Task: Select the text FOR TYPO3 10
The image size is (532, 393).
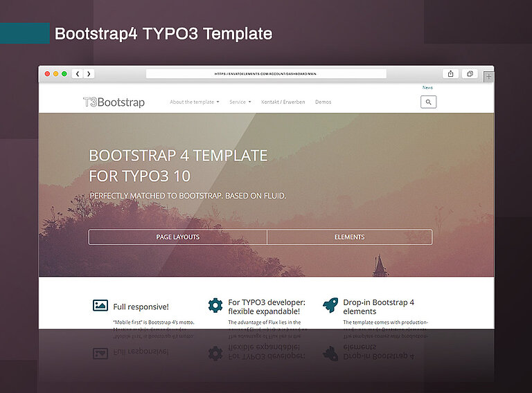Action: coord(140,176)
